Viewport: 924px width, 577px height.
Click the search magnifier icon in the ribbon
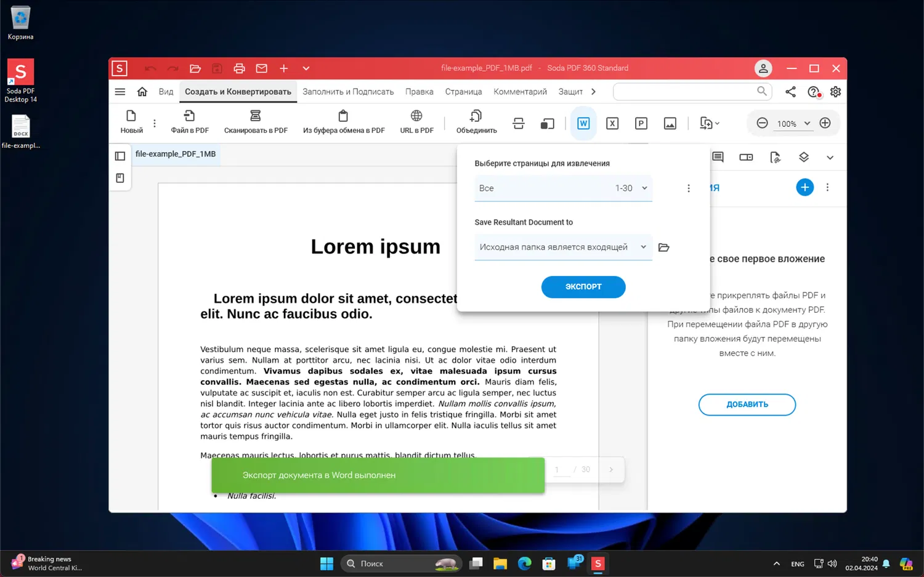click(x=762, y=91)
